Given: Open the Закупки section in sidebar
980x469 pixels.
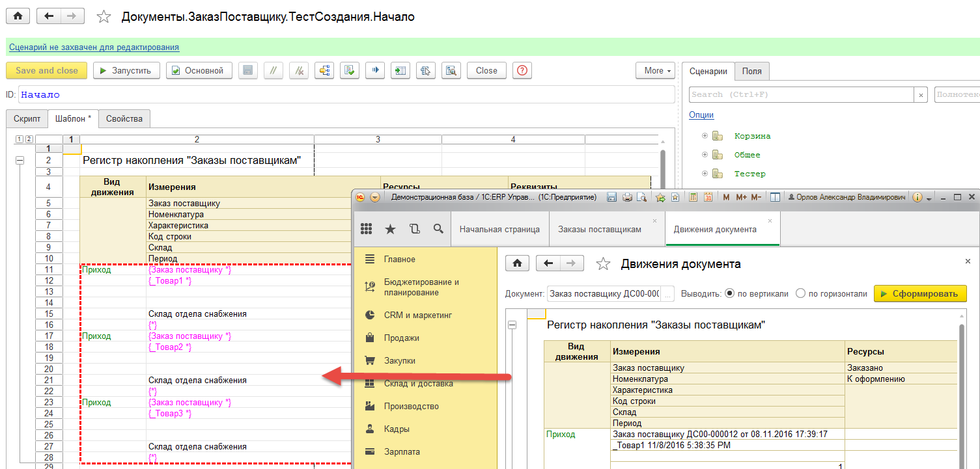Looking at the screenshot, I should tap(399, 360).
